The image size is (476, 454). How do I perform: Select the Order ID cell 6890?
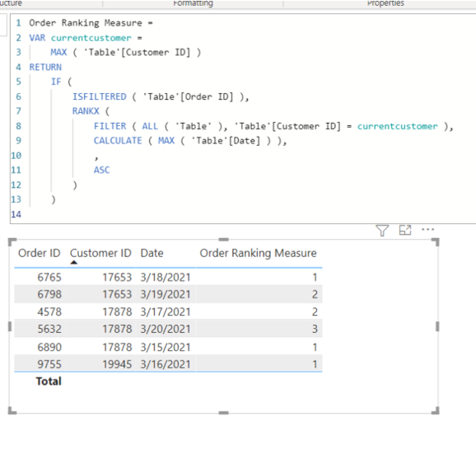49,347
